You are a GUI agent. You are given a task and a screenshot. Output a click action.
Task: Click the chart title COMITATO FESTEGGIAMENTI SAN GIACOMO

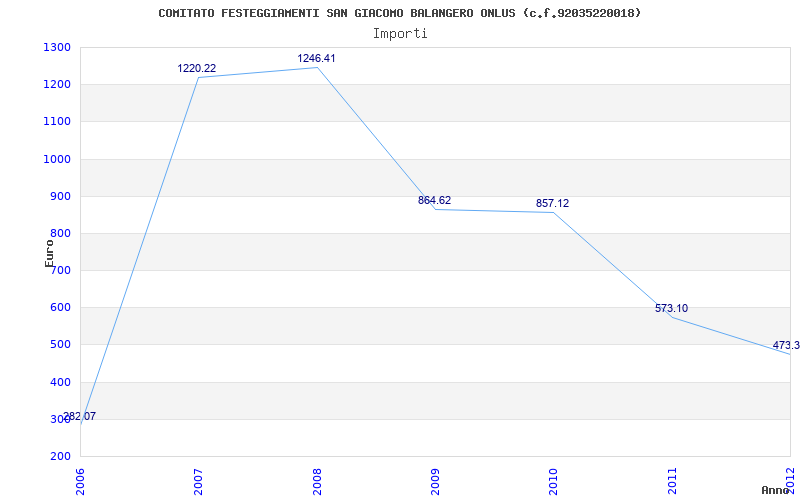(399, 13)
